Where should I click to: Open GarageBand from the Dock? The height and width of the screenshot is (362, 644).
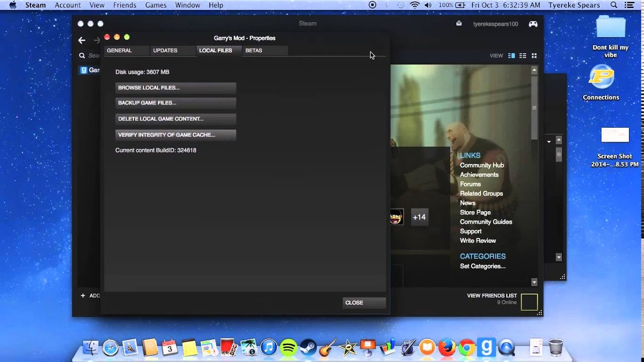[328, 347]
